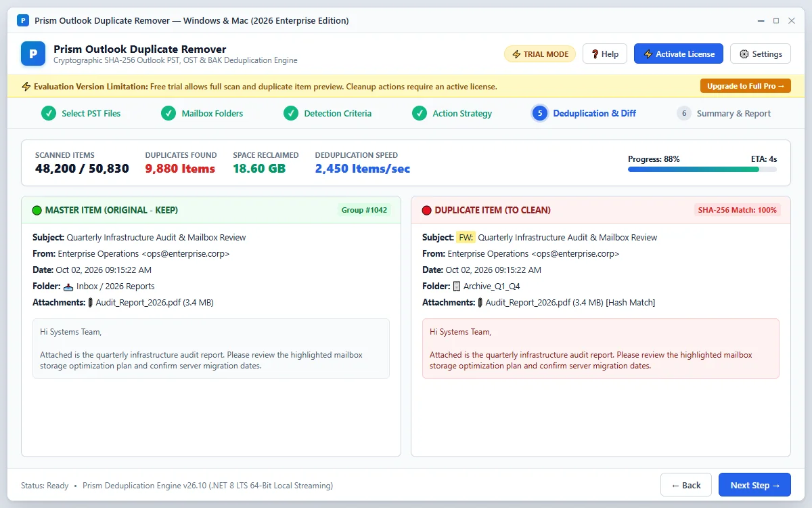Click the green checkmark for Mailbox Folders
The image size is (812, 508).
pos(168,113)
